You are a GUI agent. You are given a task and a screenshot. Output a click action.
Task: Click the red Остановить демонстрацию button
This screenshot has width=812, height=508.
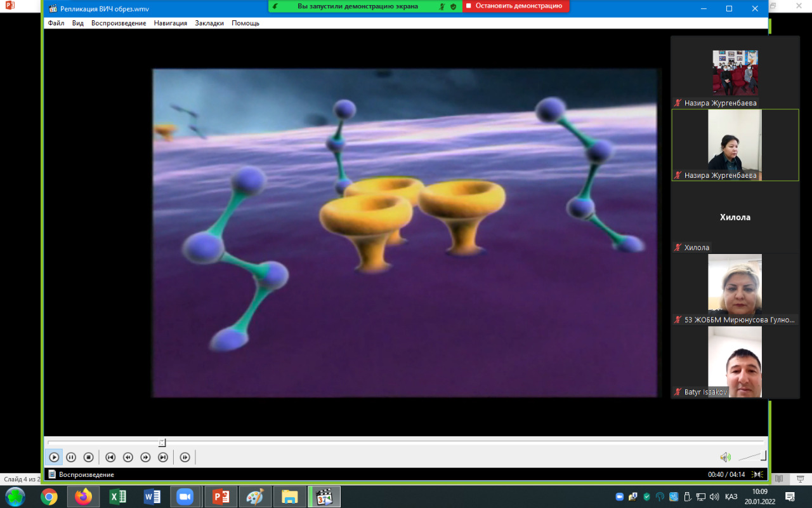click(515, 6)
